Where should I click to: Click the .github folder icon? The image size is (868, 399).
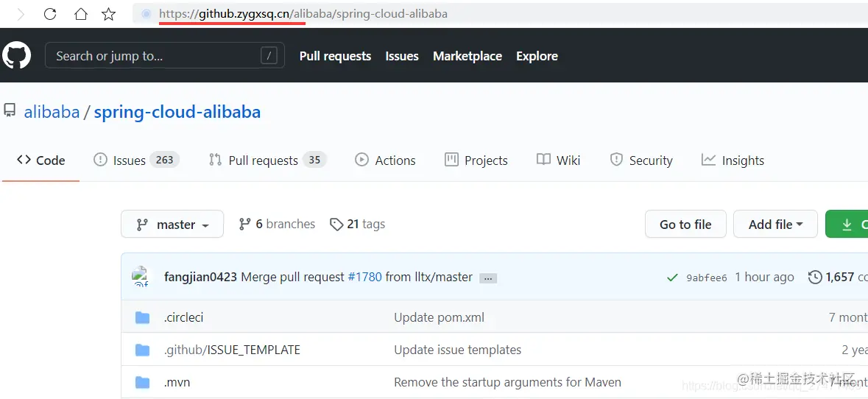tap(143, 350)
